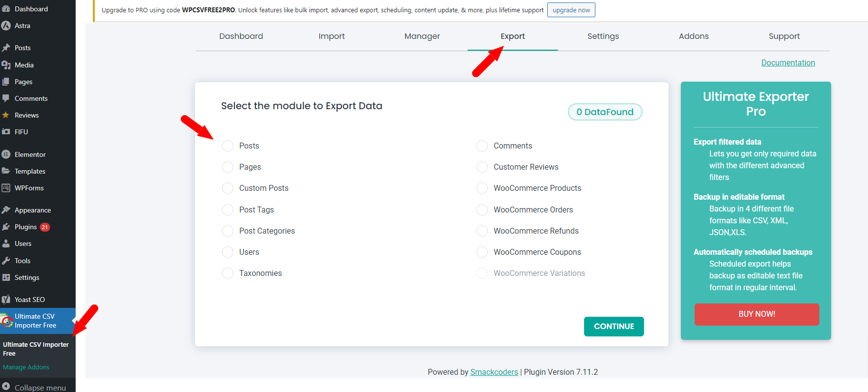868x392 pixels.
Task: Click the Appearance brush icon in the sidebar
Action: (6, 210)
